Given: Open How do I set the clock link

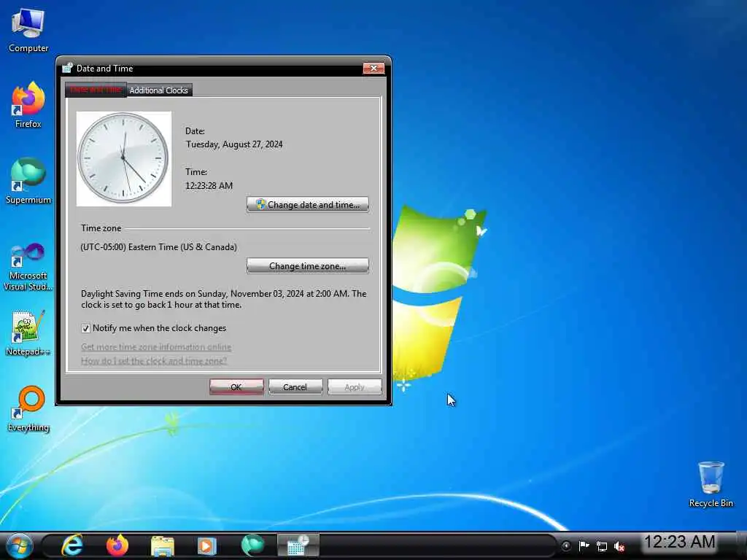Looking at the screenshot, I should point(154,360).
